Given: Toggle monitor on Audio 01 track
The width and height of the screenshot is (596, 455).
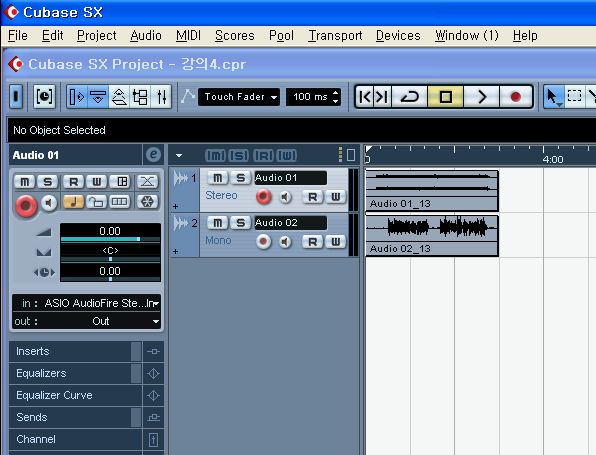Looking at the screenshot, I should (285, 197).
